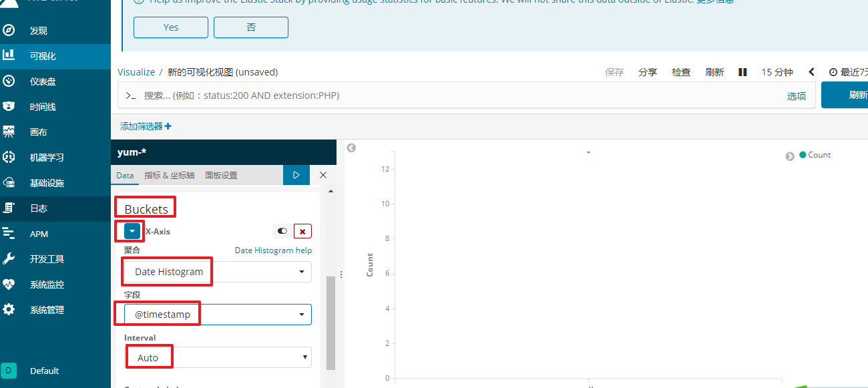The width and height of the screenshot is (868, 388).
Task: Click the yum-* index pattern title
Action: pyautogui.click(x=132, y=152)
